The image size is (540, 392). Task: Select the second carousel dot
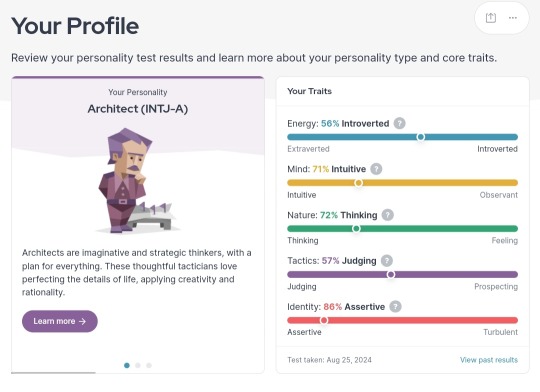(138, 365)
